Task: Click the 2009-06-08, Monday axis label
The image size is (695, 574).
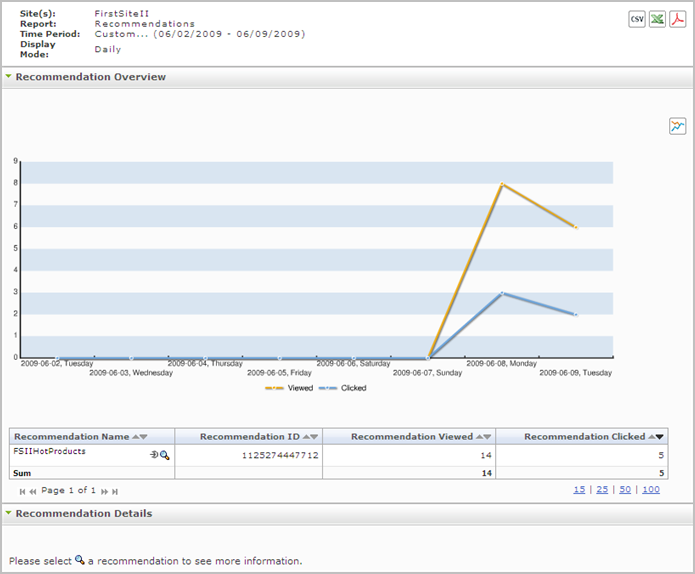Action: [x=501, y=363]
